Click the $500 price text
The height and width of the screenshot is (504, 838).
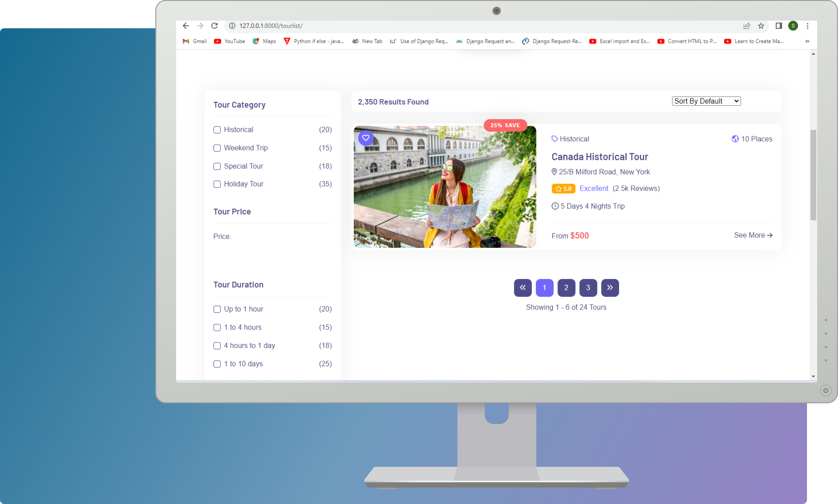(579, 235)
